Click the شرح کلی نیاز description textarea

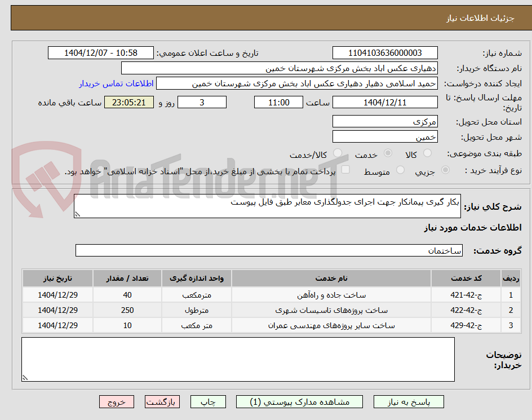[x=267, y=206]
